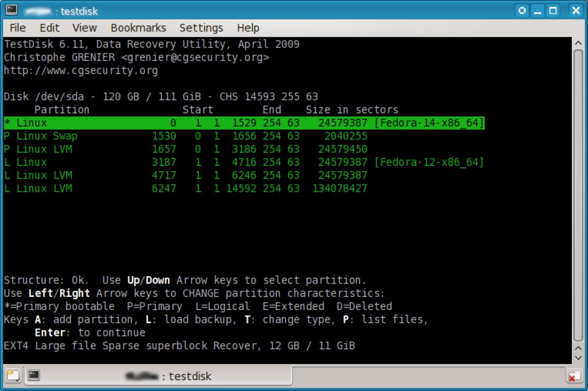
Task: Click the Fedora-12-x86_64 partition row
Action: point(196,162)
